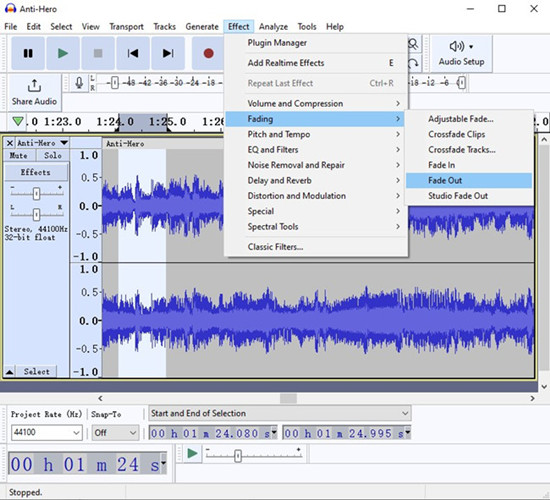
Task: Click the Anti-Hero clip title bar
Action: click(163, 144)
